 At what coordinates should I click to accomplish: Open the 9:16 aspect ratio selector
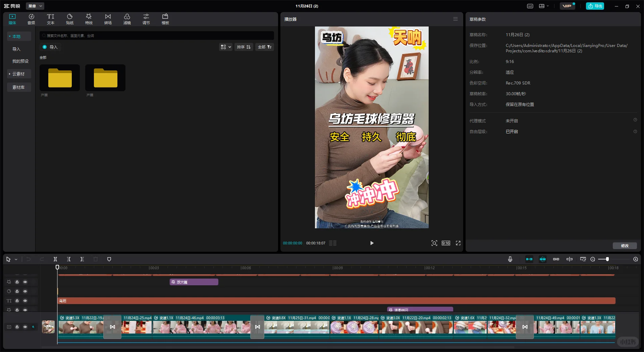point(446,243)
